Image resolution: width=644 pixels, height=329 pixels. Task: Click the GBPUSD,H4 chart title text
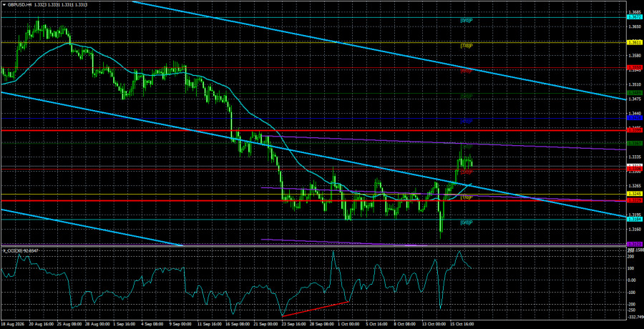(19, 4)
